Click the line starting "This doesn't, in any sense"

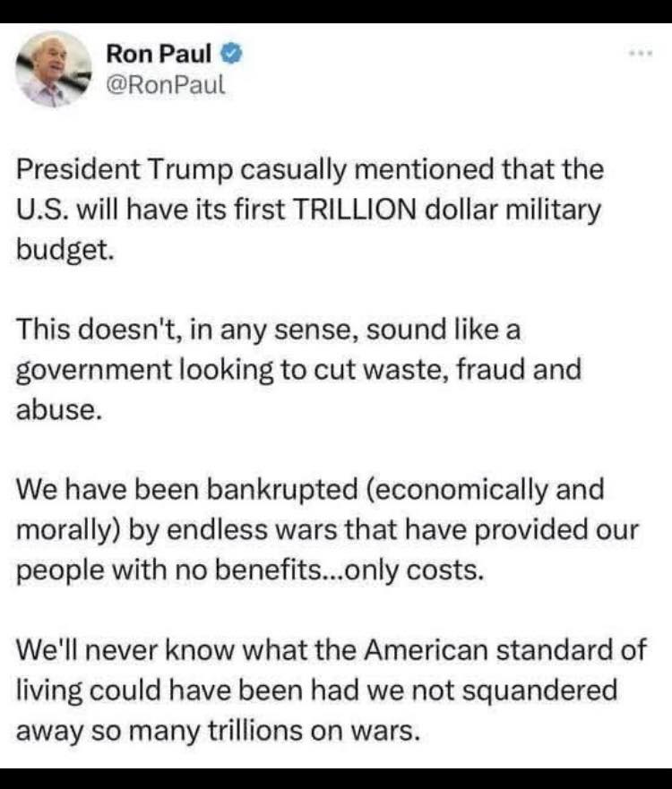tap(269, 330)
